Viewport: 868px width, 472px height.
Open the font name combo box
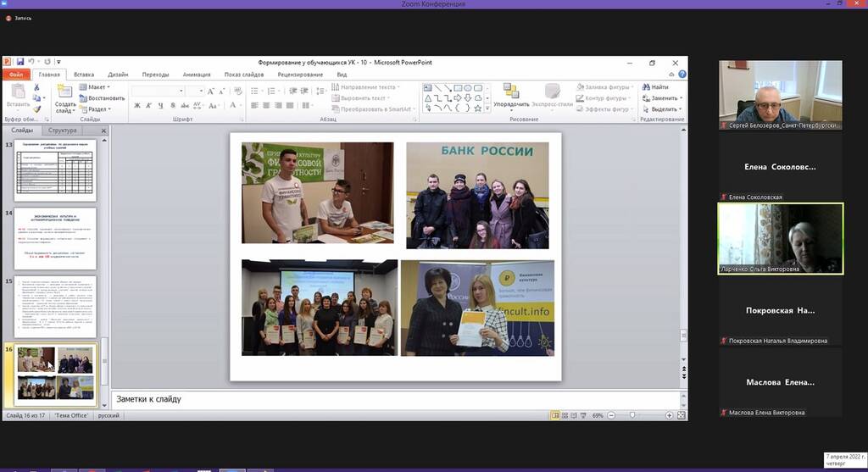(158, 91)
